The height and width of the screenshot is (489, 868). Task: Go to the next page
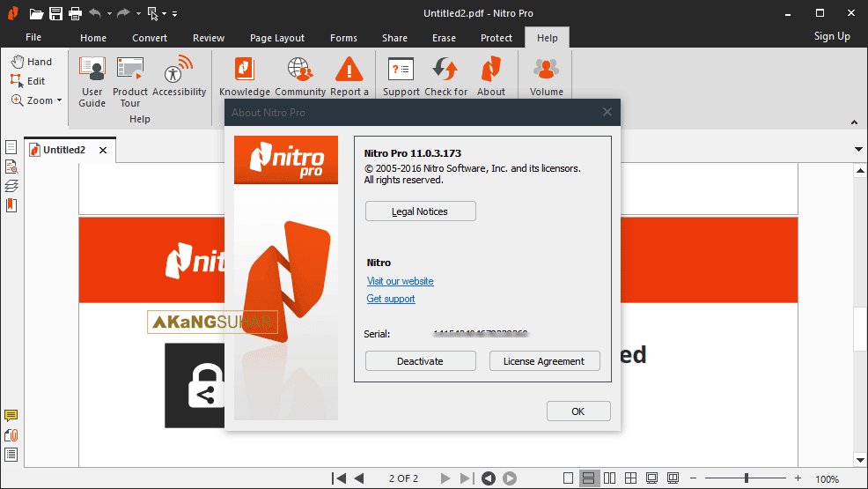[x=445, y=478]
